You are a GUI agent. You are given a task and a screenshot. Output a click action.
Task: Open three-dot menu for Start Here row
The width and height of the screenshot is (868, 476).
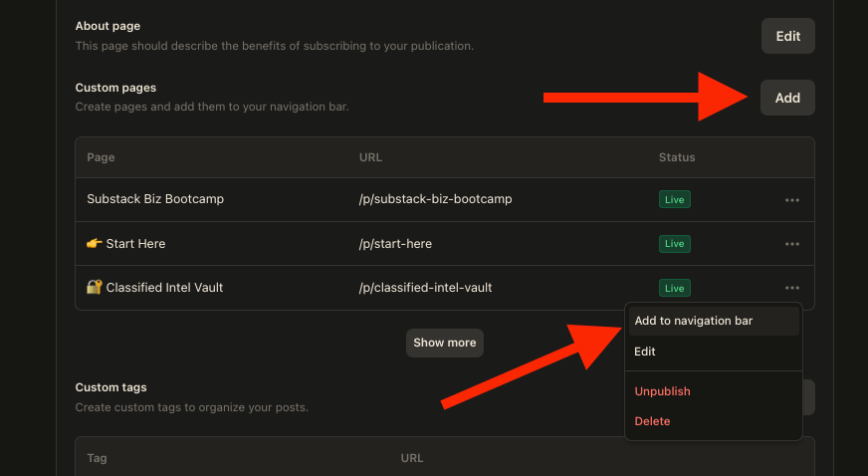(791, 244)
